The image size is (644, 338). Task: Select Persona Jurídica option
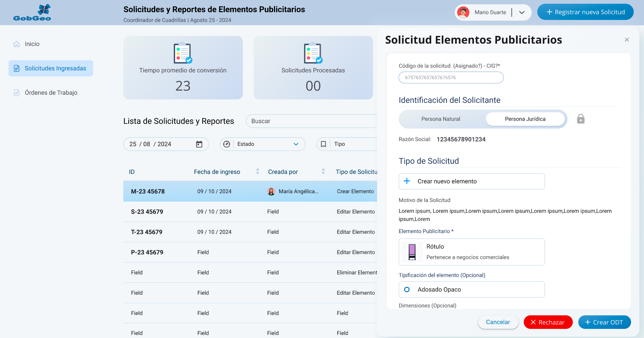tap(525, 119)
